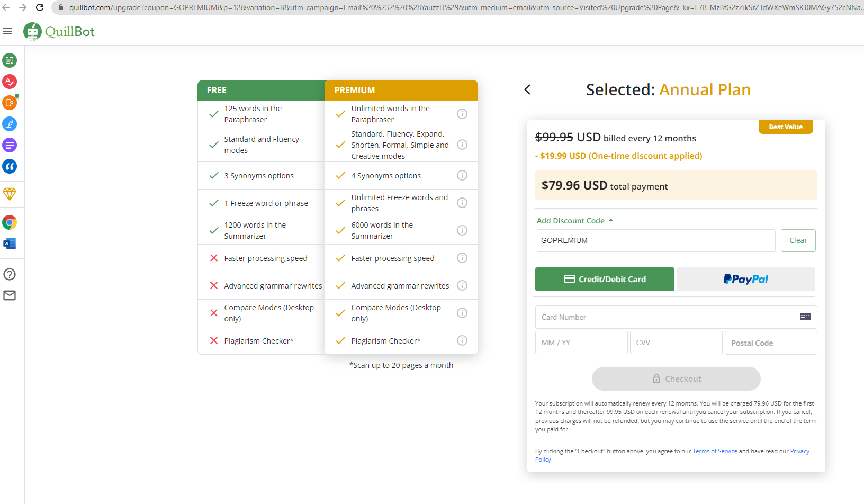Open the Terms of Service link
The width and height of the screenshot is (864, 504).
[x=715, y=451]
